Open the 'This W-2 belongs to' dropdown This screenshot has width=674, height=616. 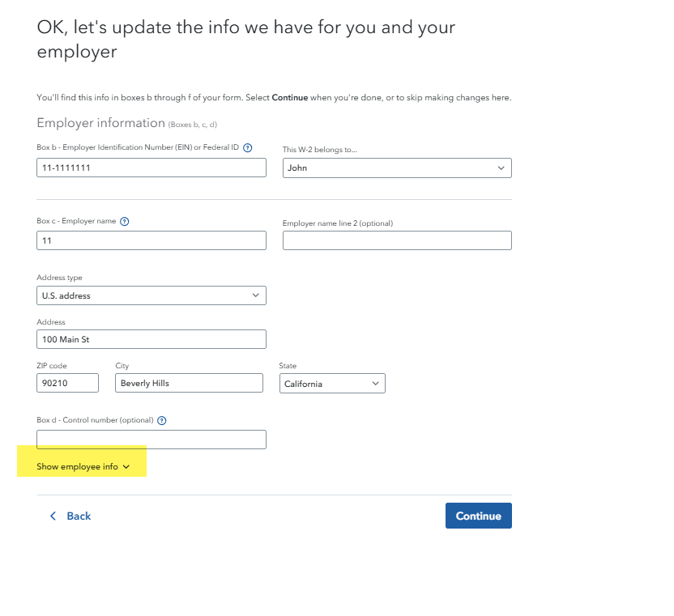(x=397, y=168)
